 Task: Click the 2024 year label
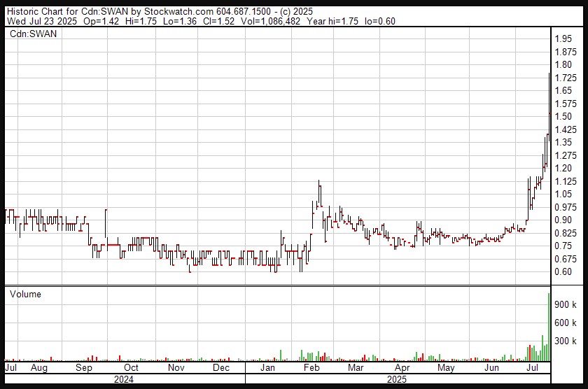pyautogui.click(x=124, y=379)
